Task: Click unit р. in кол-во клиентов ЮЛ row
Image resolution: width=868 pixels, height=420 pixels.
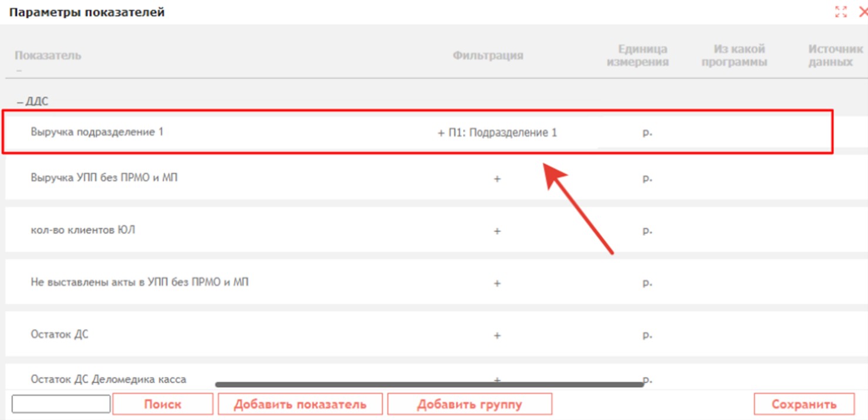Action: click(x=647, y=231)
